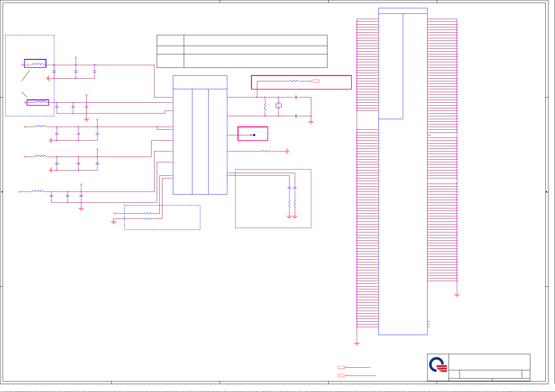Select the inductor in the lower purple box

tap(41, 102)
